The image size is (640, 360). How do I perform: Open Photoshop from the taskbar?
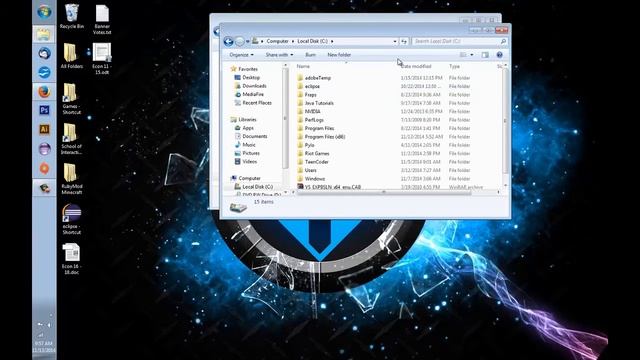coord(44,110)
